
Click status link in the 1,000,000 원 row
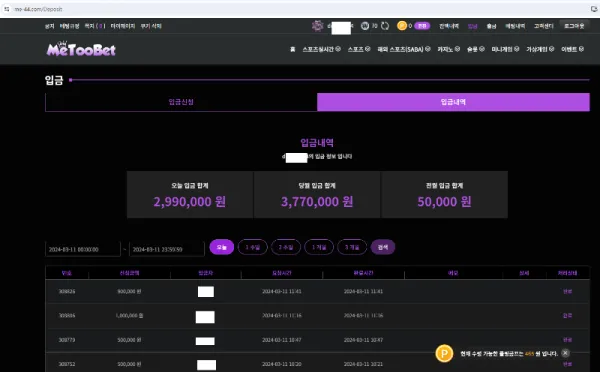pyautogui.click(x=567, y=316)
